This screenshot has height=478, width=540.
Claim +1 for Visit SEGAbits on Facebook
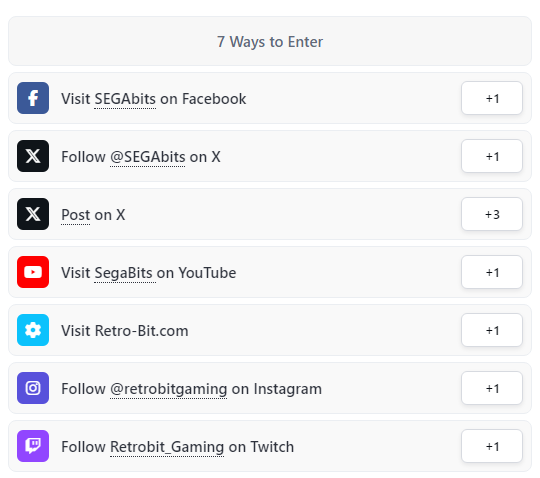pos(492,98)
